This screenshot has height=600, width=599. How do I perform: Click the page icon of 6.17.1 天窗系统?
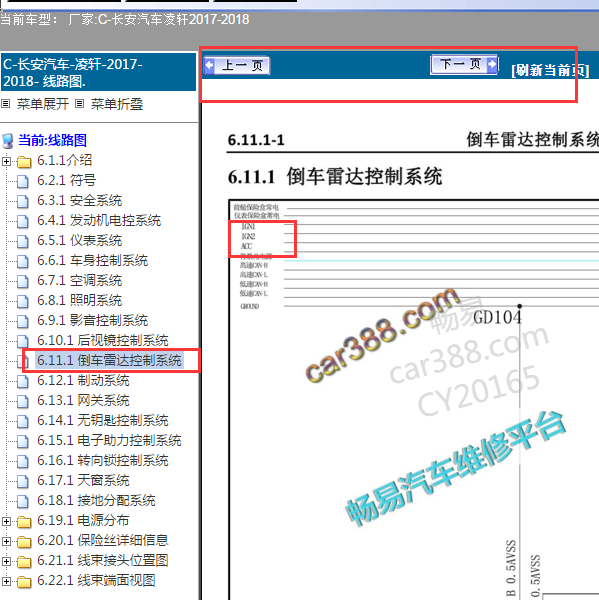pyautogui.click(x=23, y=481)
